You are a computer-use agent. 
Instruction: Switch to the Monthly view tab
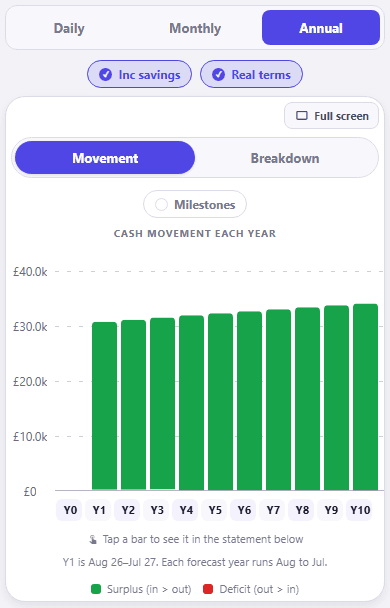pos(195,28)
